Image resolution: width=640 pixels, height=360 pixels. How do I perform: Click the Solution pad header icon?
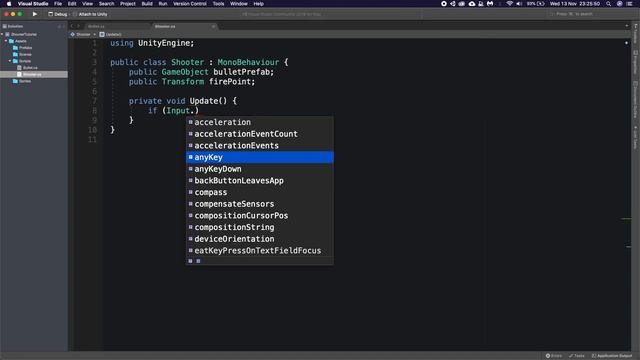coord(4,26)
